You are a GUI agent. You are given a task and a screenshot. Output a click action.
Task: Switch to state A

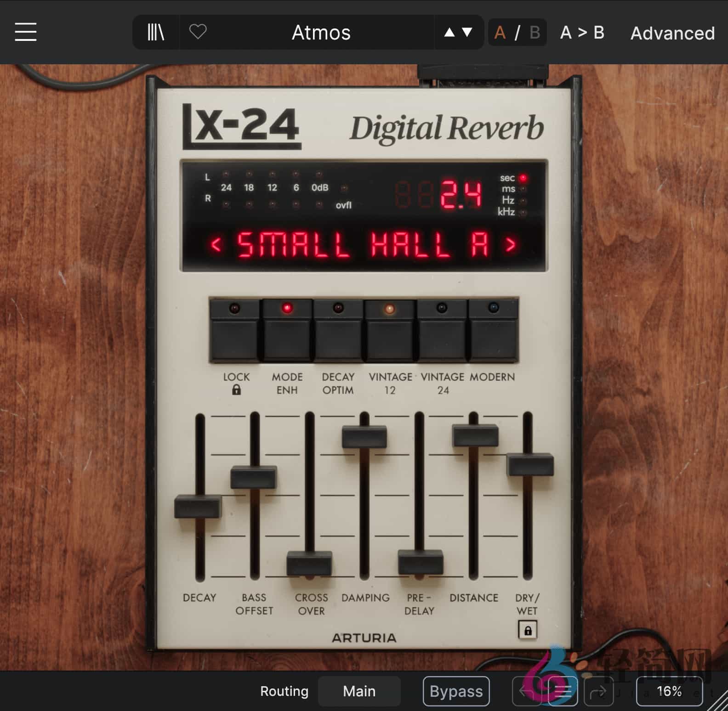tap(500, 33)
